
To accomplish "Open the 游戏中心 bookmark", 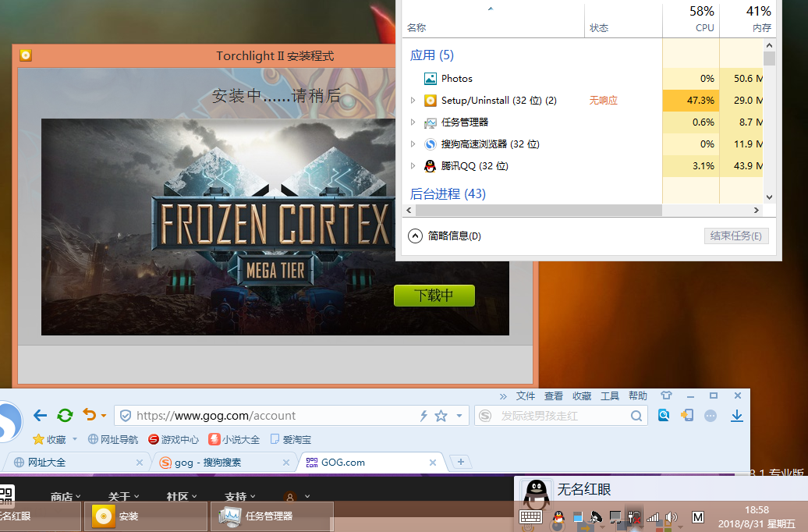I will (x=173, y=439).
